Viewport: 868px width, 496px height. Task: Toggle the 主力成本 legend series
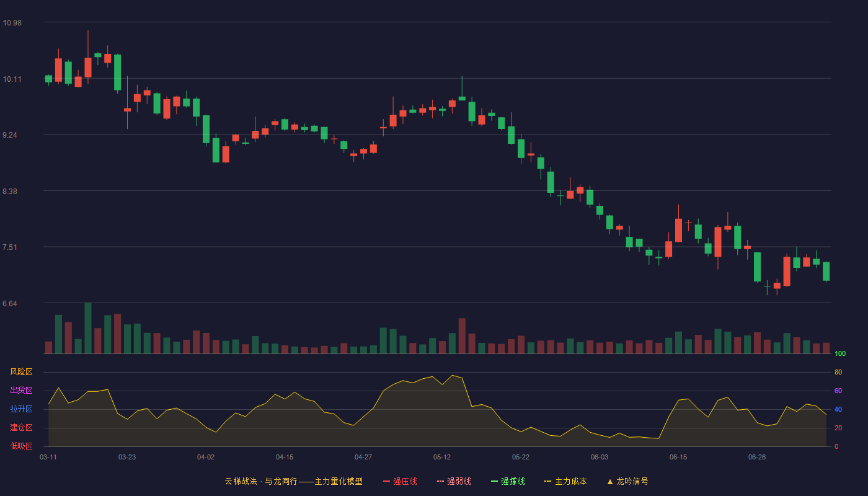click(x=565, y=481)
